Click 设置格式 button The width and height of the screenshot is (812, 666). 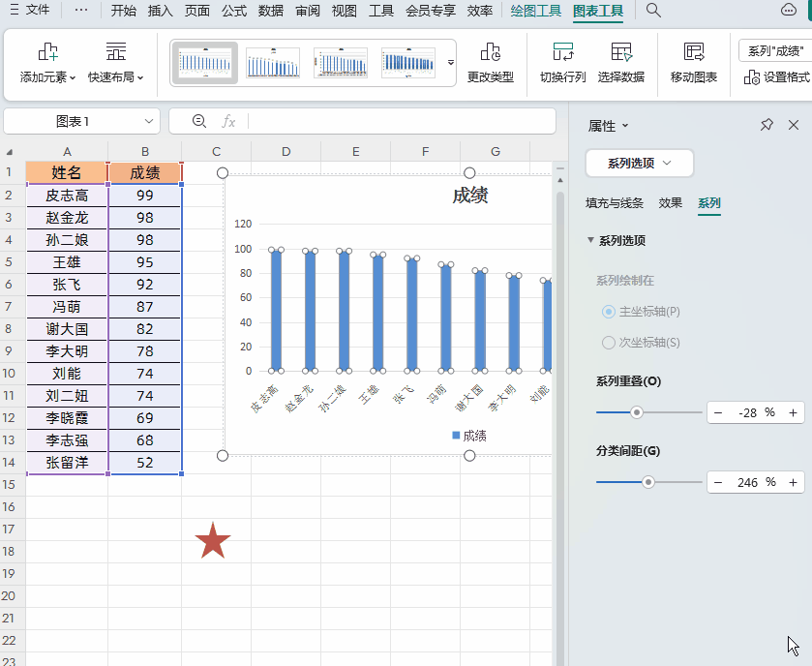(x=777, y=77)
